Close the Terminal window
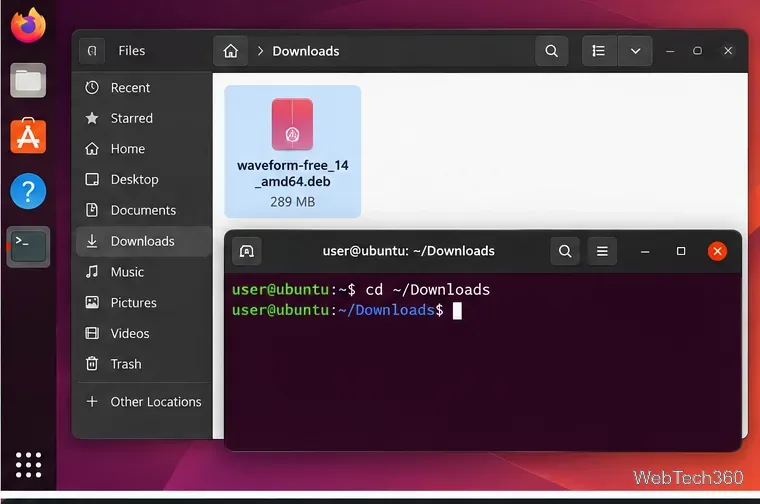The image size is (760, 504). pos(717,251)
